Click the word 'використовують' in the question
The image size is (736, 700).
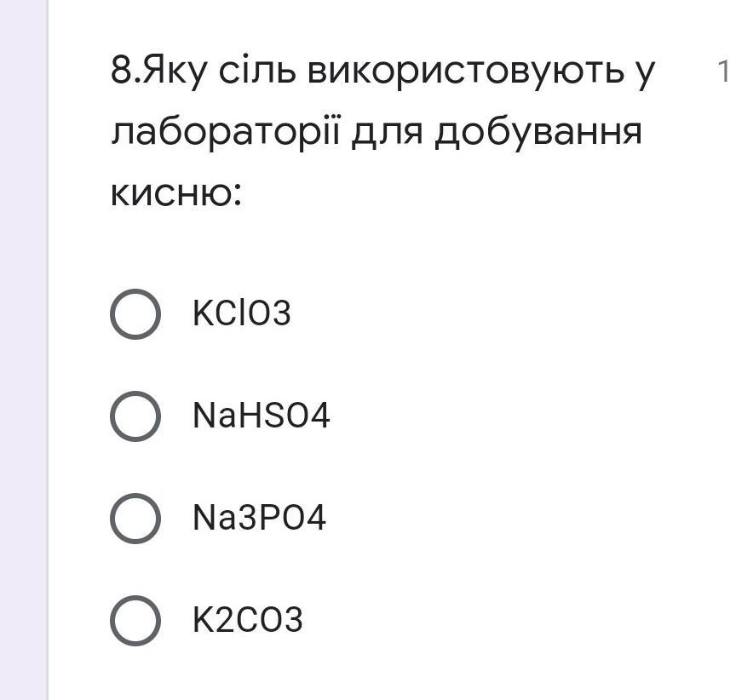(466, 72)
